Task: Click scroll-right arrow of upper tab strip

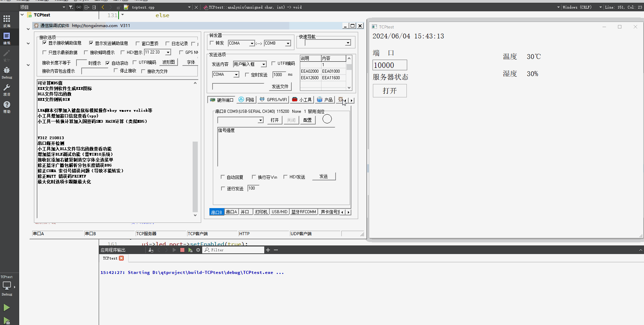Action: click(352, 100)
